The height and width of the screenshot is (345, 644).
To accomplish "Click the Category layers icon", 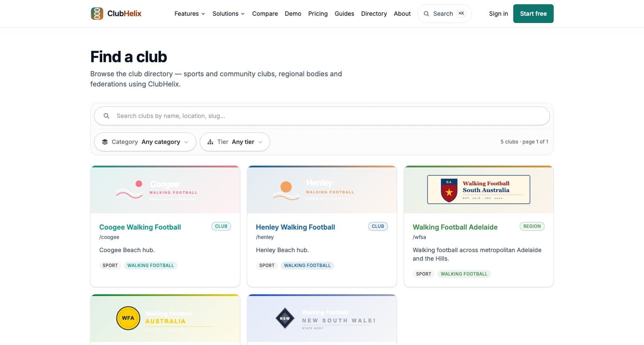I will tap(105, 142).
